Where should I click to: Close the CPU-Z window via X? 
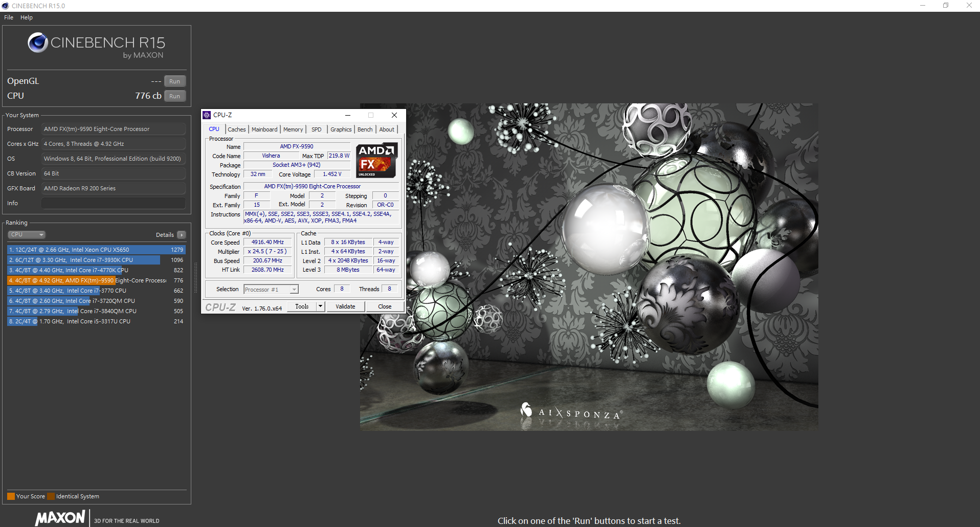pos(394,115)
